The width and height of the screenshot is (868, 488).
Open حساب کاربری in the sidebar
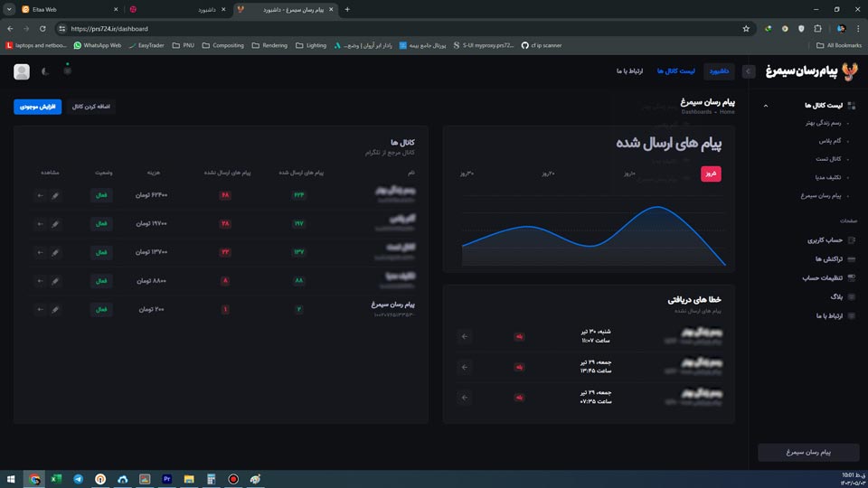coord(825,240)
